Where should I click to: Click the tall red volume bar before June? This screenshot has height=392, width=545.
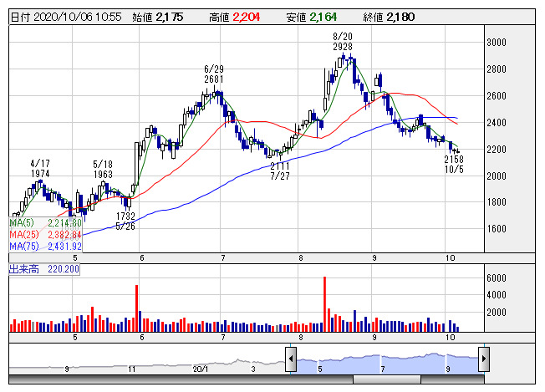point(136,308)
